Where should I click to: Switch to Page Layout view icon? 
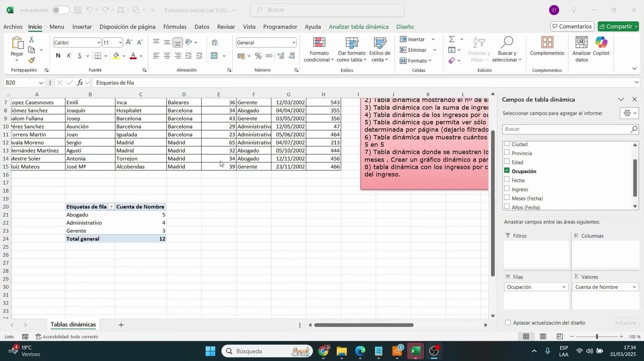(543, 336)
